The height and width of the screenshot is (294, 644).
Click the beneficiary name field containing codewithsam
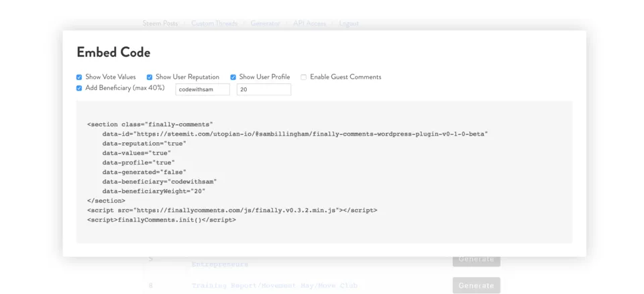tap(203, 89)
